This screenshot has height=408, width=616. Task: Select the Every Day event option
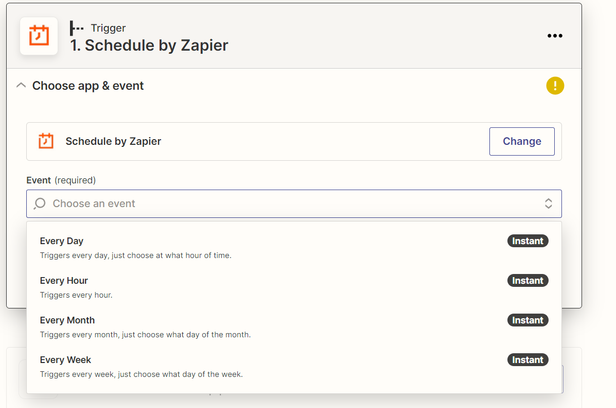click(x=62, y=241)
